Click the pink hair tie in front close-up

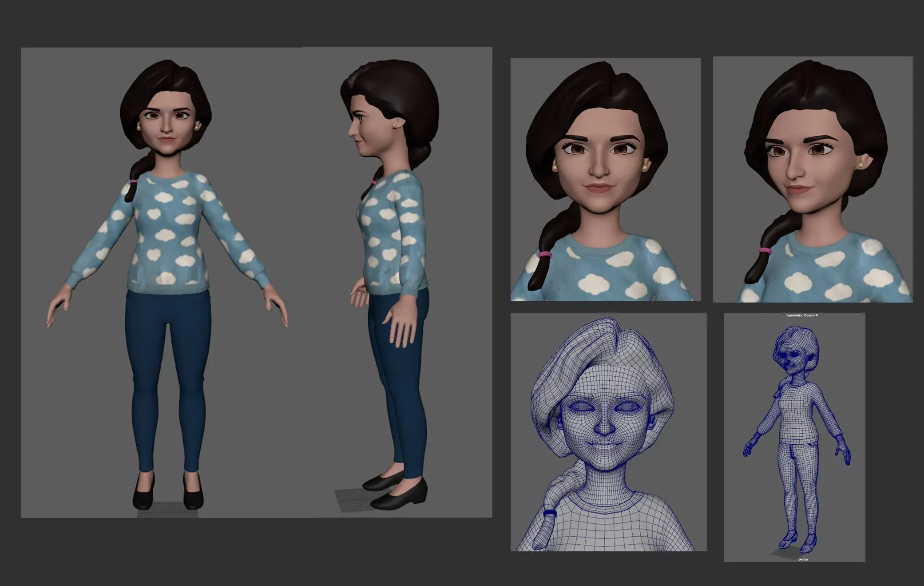click(x=545, y=255)
